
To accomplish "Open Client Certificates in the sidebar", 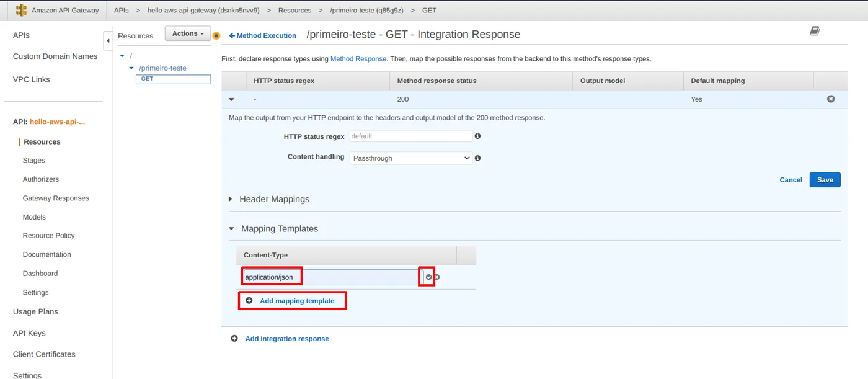I will coord(44,354).
